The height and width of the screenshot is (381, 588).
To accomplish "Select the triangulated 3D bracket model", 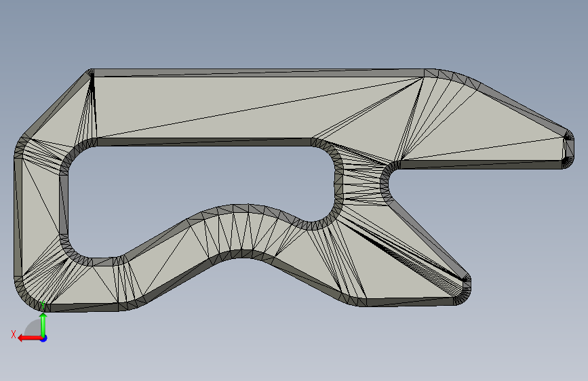I will tap(294, 190).
